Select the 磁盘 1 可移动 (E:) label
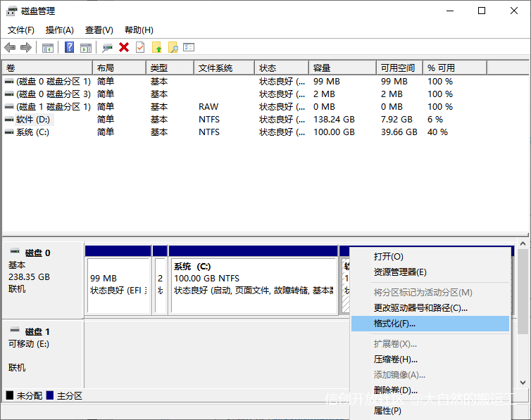This screenshot has width=531, height=420. coord(43,354)
